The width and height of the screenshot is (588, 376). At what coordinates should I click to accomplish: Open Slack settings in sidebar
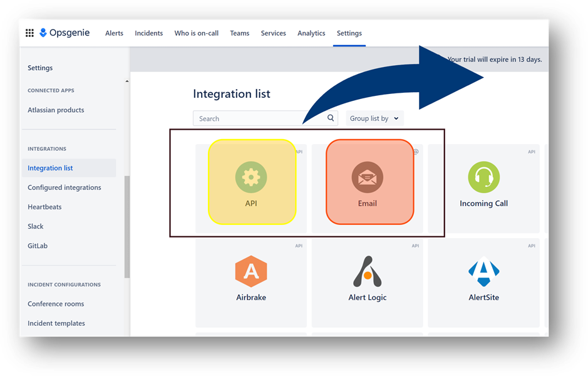click(x=36, y=226)
